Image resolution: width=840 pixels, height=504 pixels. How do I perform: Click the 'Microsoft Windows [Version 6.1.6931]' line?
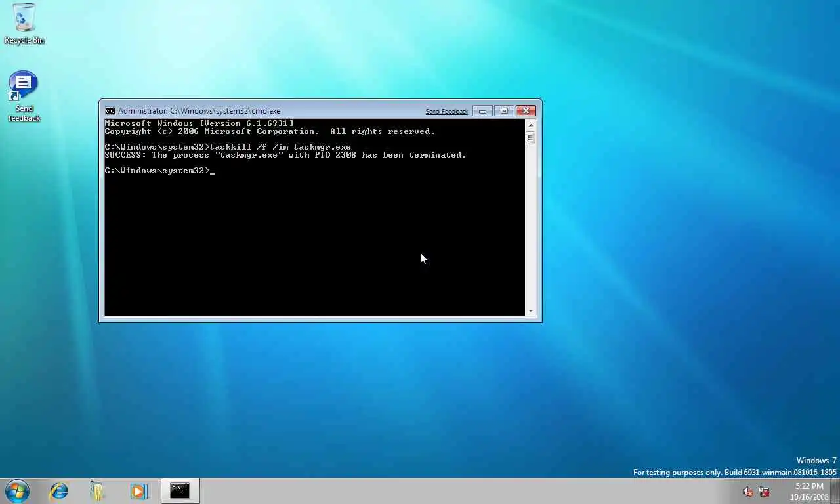[199, 123]
